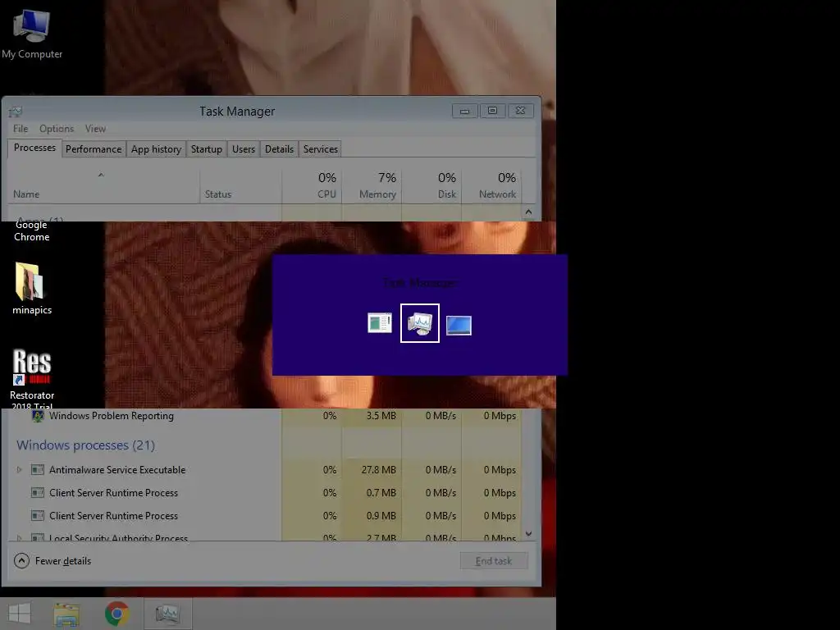The width and height of the screenshot is (840, 630).
Task: Launch the Restorator 2018 Trial shortcut
Action: (x=32, y=377)
